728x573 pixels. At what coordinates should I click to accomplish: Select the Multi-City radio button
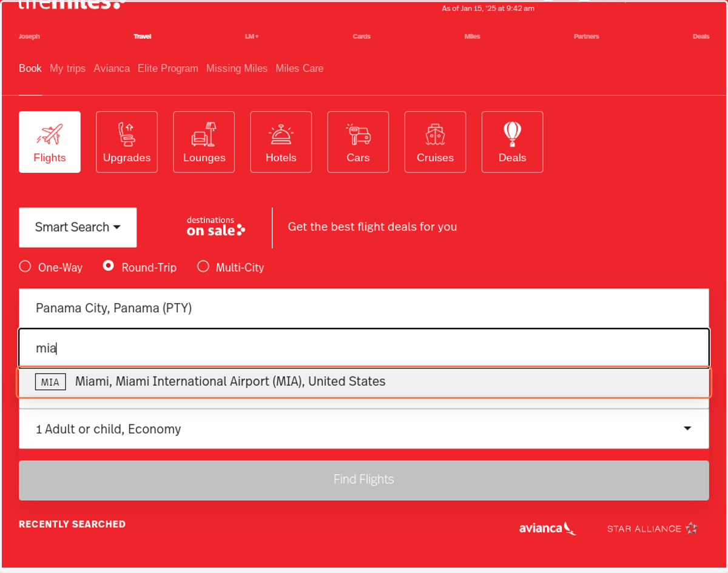point(203,266)
